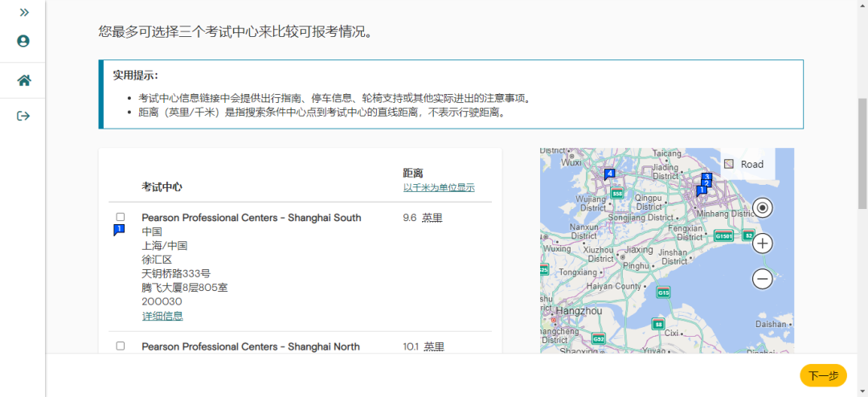Click blue marker 1 beside Shanghai South
This screenshot has width=868, height=397.
[119, 230]
